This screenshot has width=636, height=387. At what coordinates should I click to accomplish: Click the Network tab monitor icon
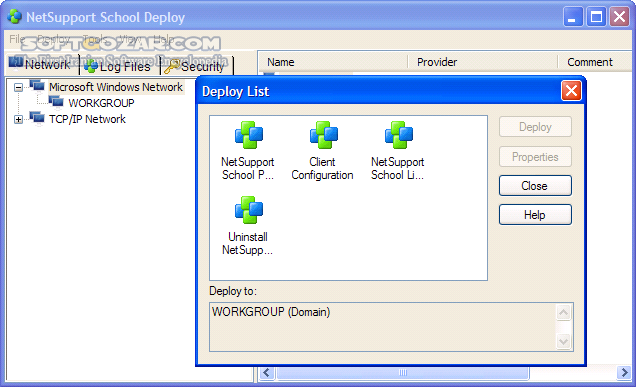click(x=16, y=62)
